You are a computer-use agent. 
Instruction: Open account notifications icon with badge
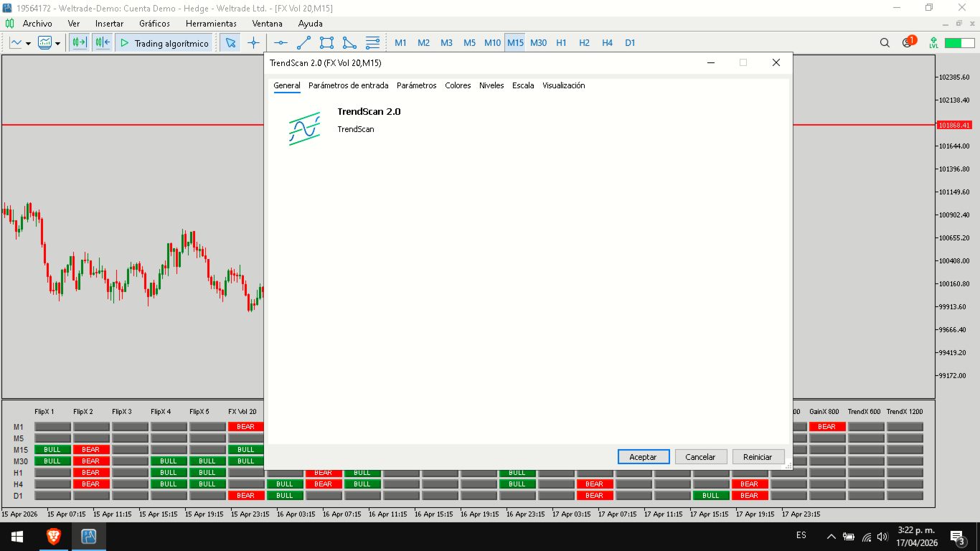click(908, 42)
